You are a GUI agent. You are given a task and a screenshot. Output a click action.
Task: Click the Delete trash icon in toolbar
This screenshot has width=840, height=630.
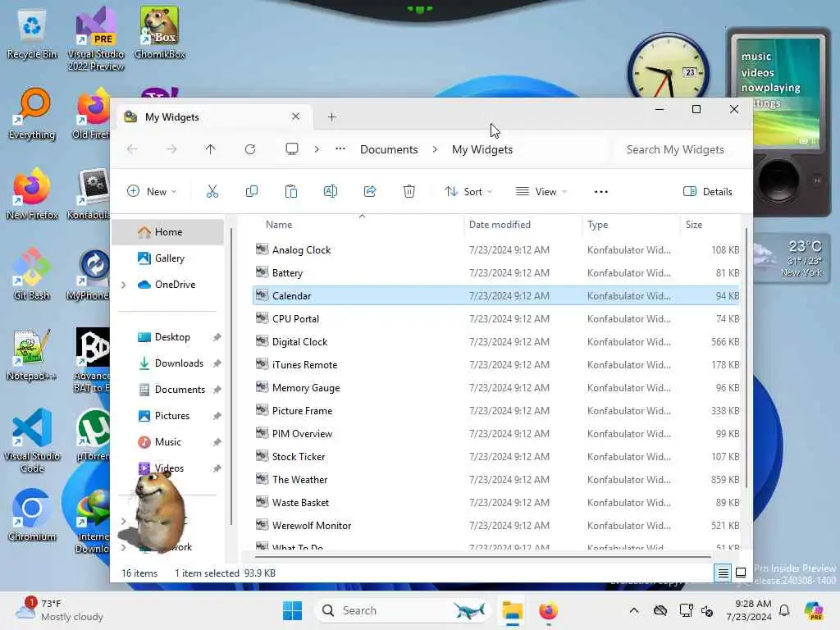(409, 191)
